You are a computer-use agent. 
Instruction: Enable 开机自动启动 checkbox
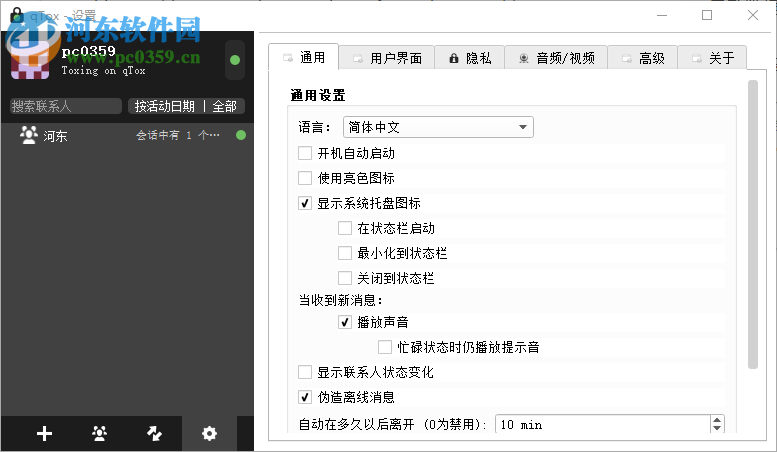click(305, 153)
